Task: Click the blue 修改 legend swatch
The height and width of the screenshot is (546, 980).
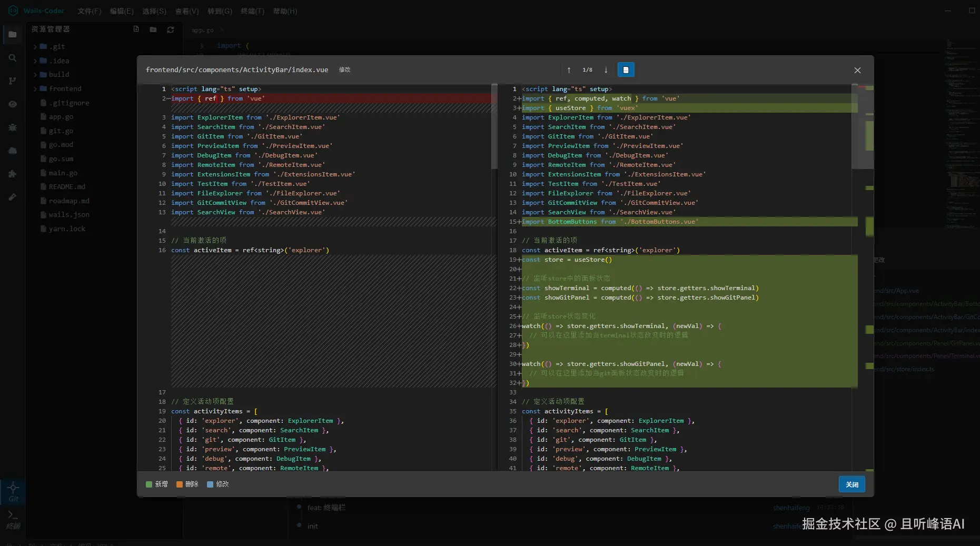Action: (x=210, y=484)
